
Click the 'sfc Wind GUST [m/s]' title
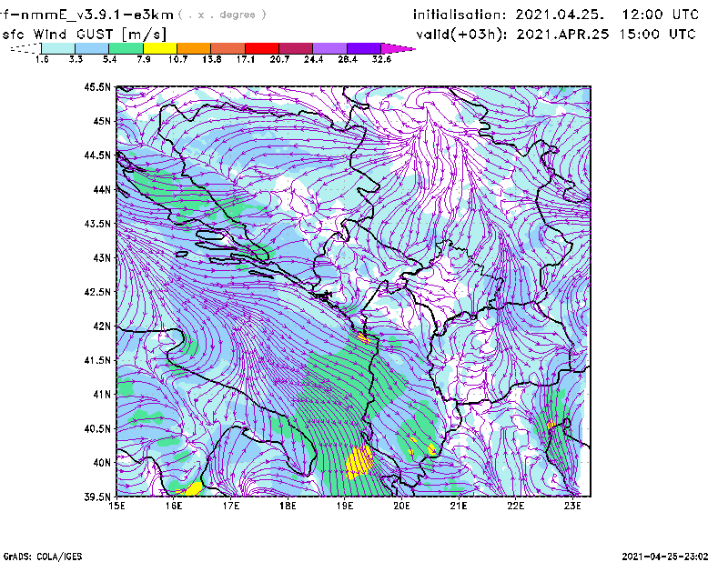point(84,35)
